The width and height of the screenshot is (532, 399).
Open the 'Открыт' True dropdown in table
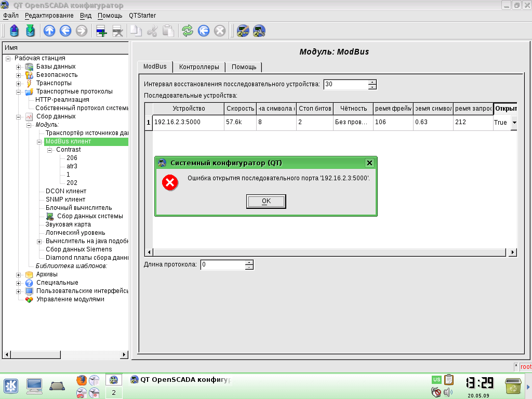(x=514, y=123)
